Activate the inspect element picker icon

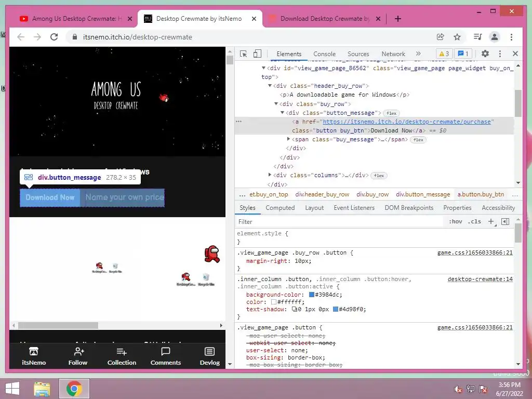[243, 54]
